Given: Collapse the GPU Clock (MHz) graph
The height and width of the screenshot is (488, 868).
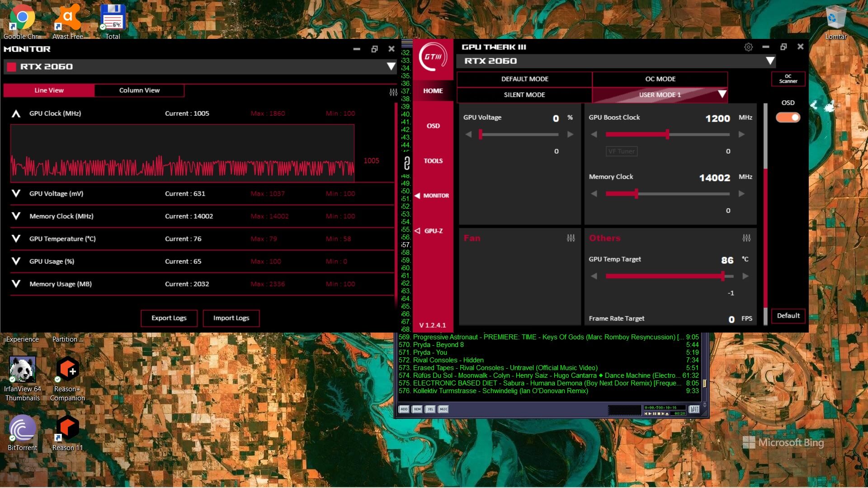Looking at the screenshot, I should (x=16, y=113).
